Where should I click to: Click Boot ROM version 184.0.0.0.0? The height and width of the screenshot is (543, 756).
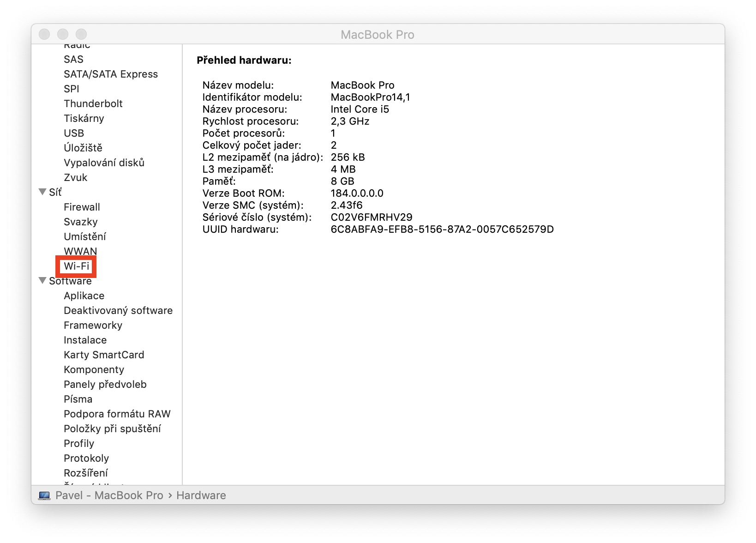(357, 193)
